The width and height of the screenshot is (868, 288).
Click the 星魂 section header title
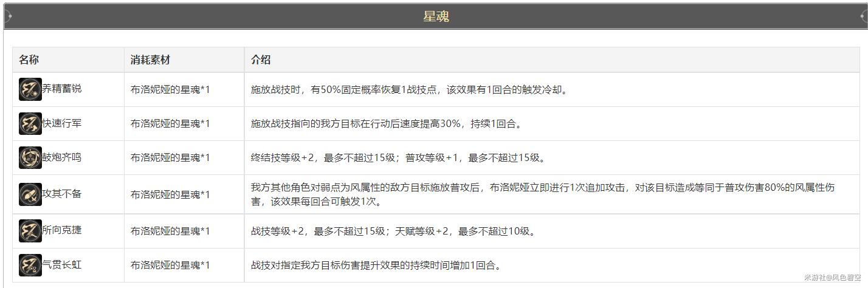click(436, 16)
